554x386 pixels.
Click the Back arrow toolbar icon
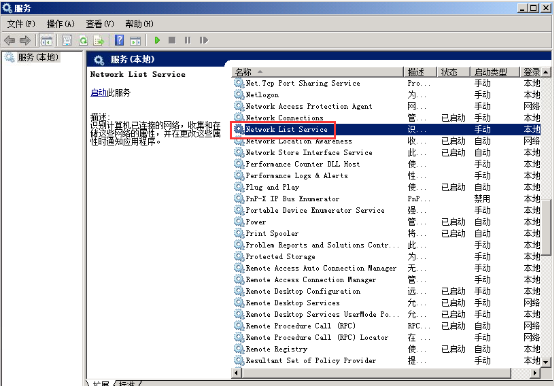(10, 40)
